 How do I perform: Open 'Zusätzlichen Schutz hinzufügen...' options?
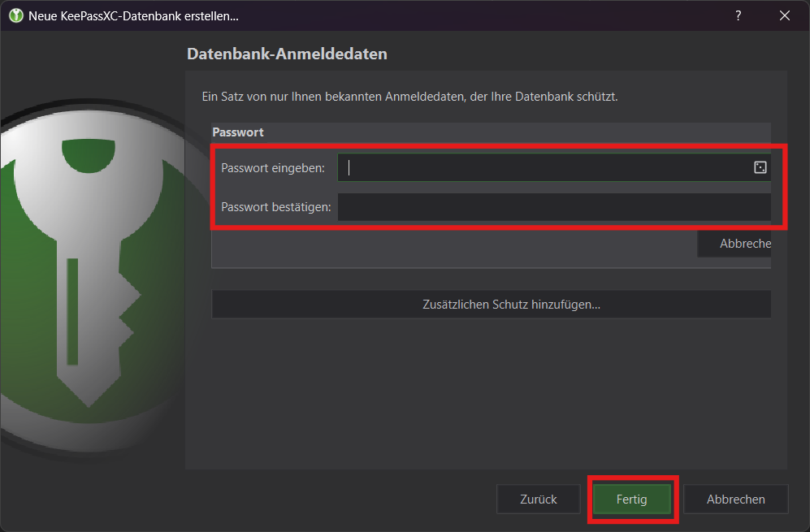coord(491,305)
